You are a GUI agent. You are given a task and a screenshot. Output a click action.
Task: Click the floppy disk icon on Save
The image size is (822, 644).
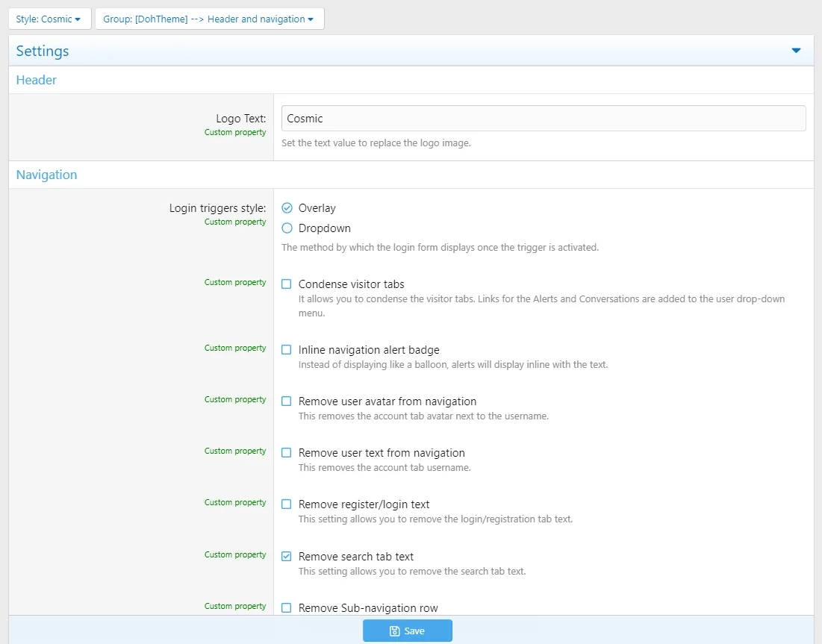click(394, 631)
